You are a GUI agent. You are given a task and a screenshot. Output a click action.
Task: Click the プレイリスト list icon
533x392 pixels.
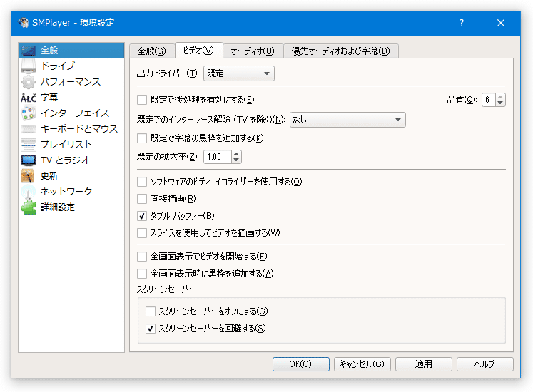coord(29,145)
